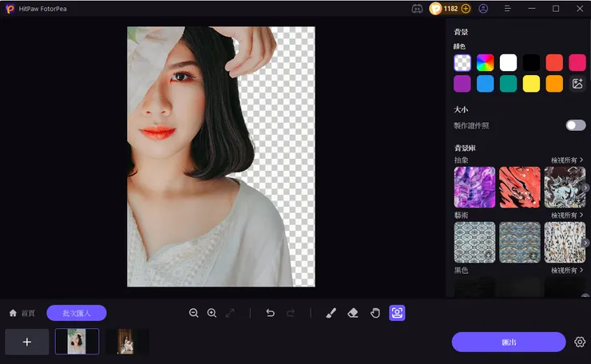Viewport: 591px width, 364px height.
Task: Apply the white floral art background
Action: point(565,243)
